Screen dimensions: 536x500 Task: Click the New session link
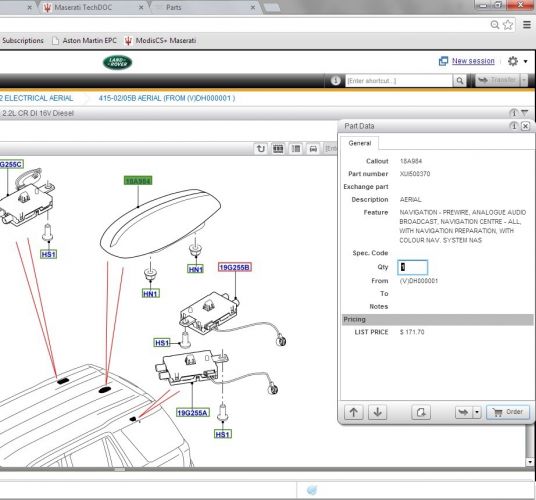point(473,61)
